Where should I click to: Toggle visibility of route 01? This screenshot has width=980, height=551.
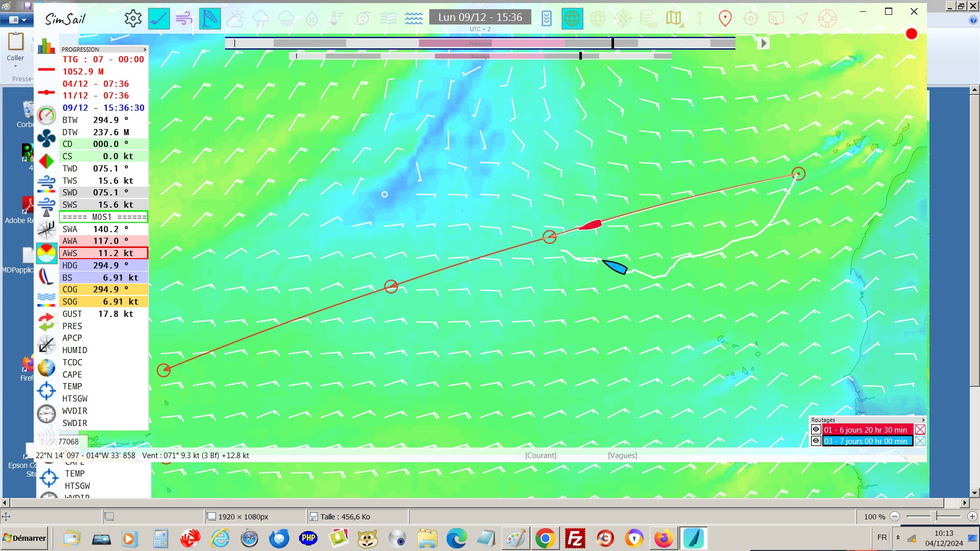point(816,430)
